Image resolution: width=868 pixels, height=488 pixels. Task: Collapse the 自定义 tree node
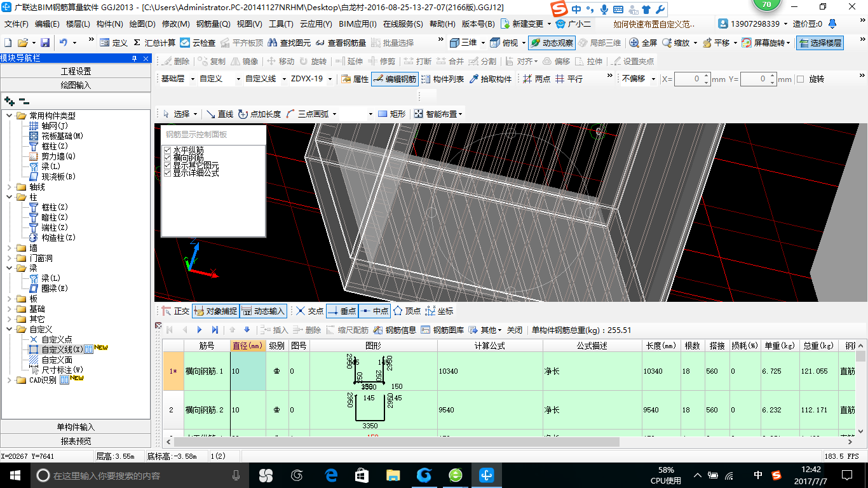(10, 329)
